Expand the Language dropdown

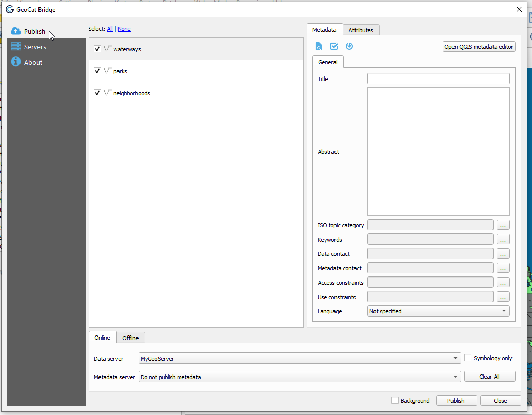[x=439, y=311]
